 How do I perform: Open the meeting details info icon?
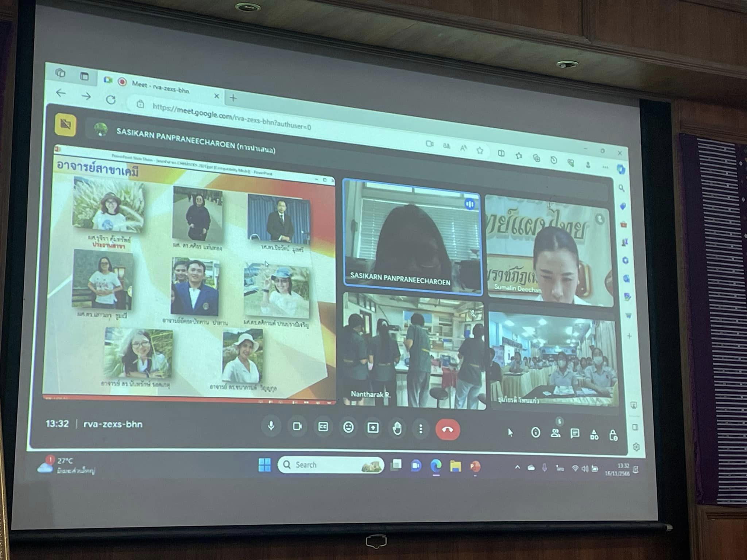tap(535, 433)
